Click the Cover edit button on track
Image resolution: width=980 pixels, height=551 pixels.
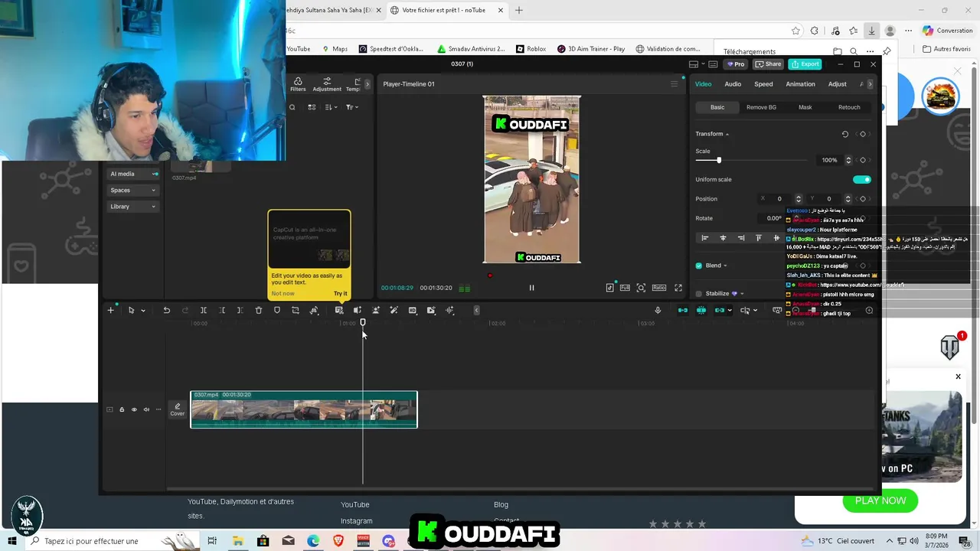(178, 409)
